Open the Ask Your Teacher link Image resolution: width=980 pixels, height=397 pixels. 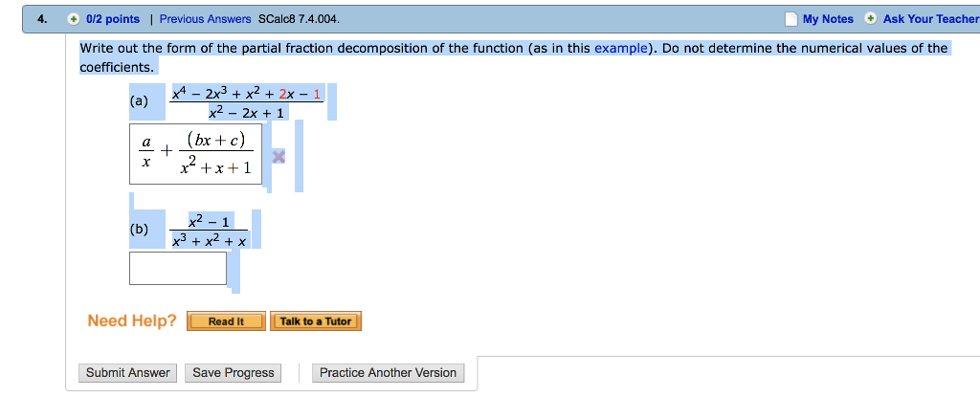tap(930, 19)
